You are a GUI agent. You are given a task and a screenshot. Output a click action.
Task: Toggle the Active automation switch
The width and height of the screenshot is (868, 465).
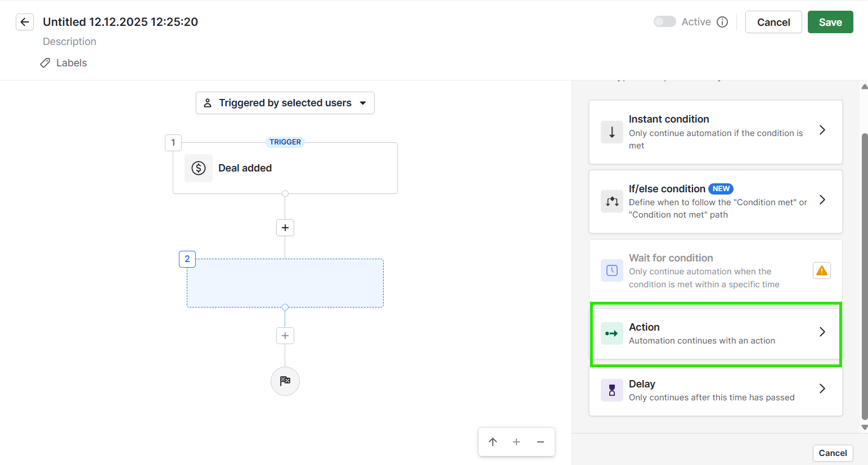click(664, 22)
